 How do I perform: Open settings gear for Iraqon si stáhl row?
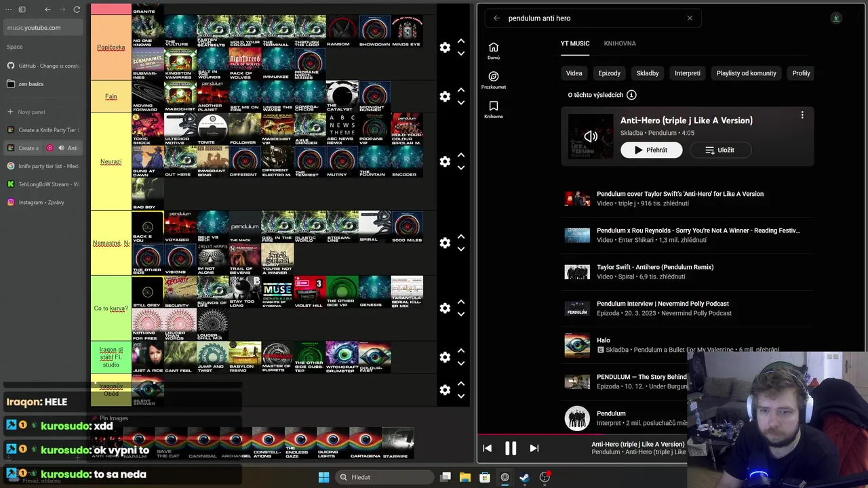point(445,357)
